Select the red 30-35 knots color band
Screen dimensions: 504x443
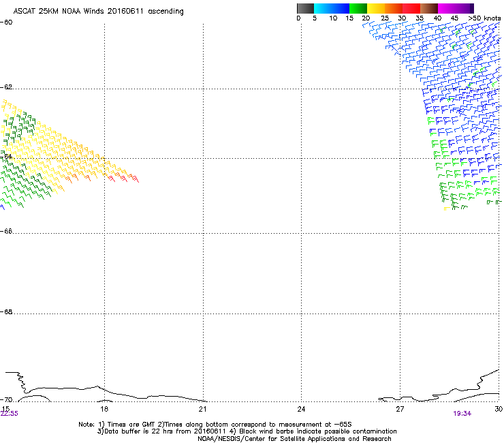click(x=411, y=8)
